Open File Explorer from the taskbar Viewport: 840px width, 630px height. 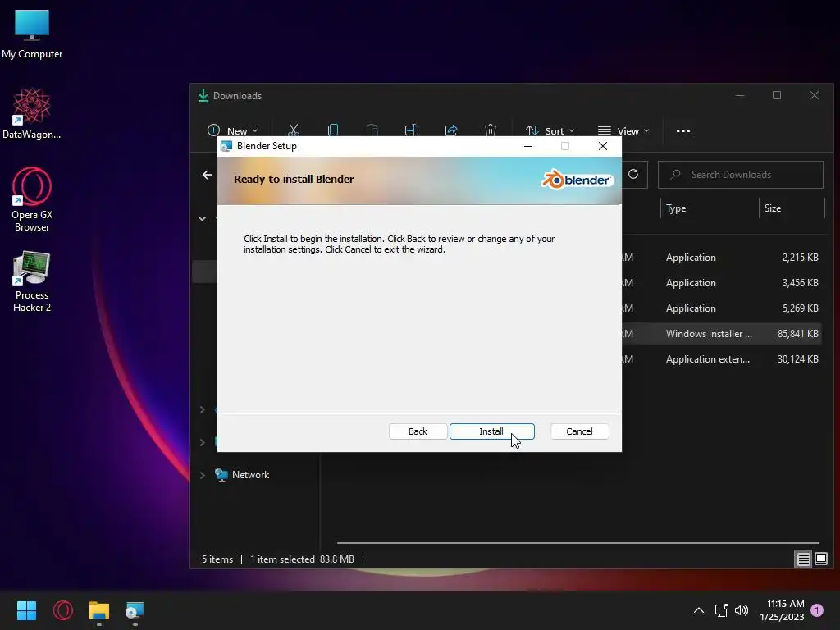click(99, 610)
